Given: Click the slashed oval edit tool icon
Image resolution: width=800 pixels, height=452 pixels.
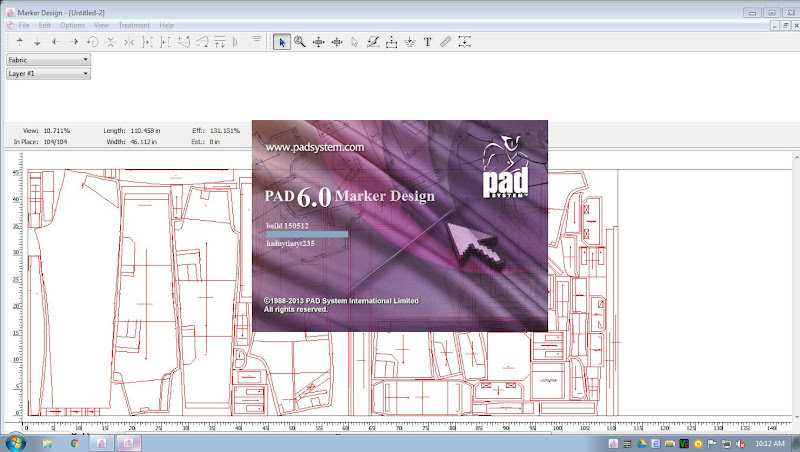Looking at the screenshot, I should pyautogui.click(x=373, y=42).
